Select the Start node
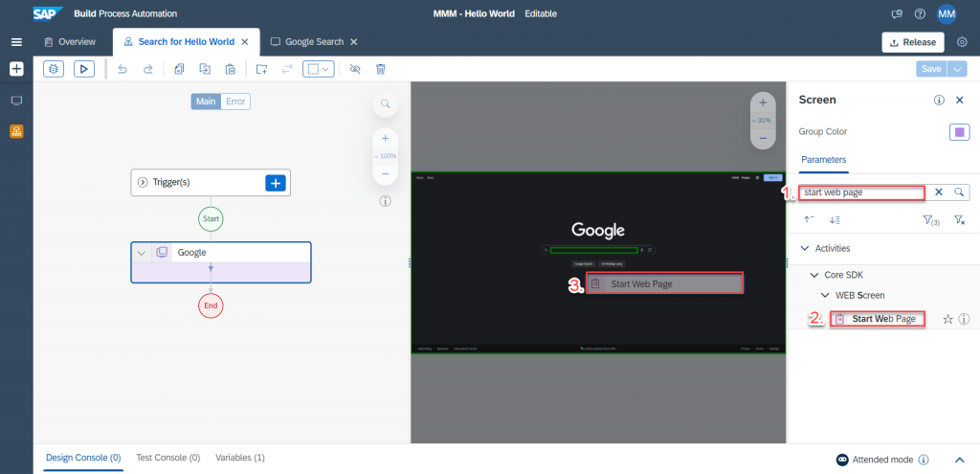 (211, 219)
